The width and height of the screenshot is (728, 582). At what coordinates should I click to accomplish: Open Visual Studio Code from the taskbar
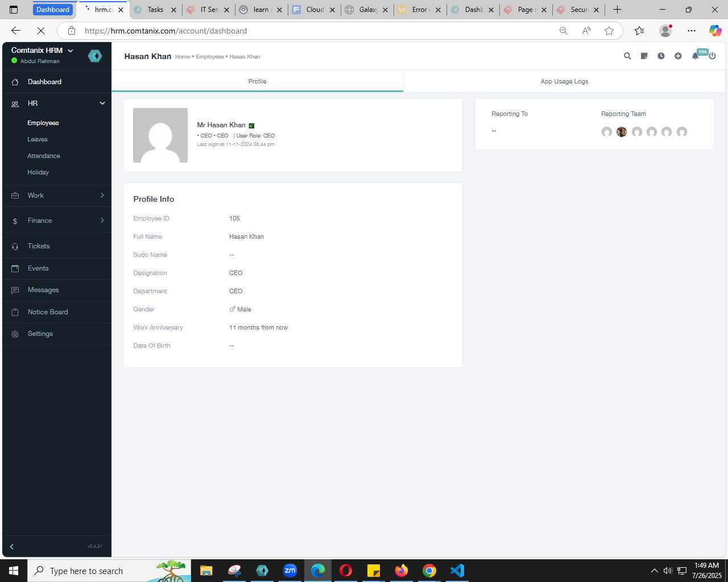[x=457, y=571]
